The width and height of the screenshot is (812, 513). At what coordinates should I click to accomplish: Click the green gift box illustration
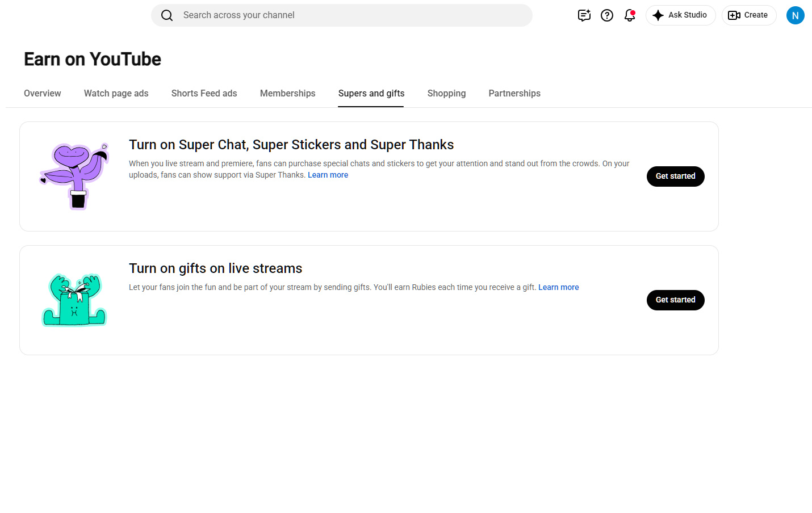pyautogui.click(x=74, y=300)
